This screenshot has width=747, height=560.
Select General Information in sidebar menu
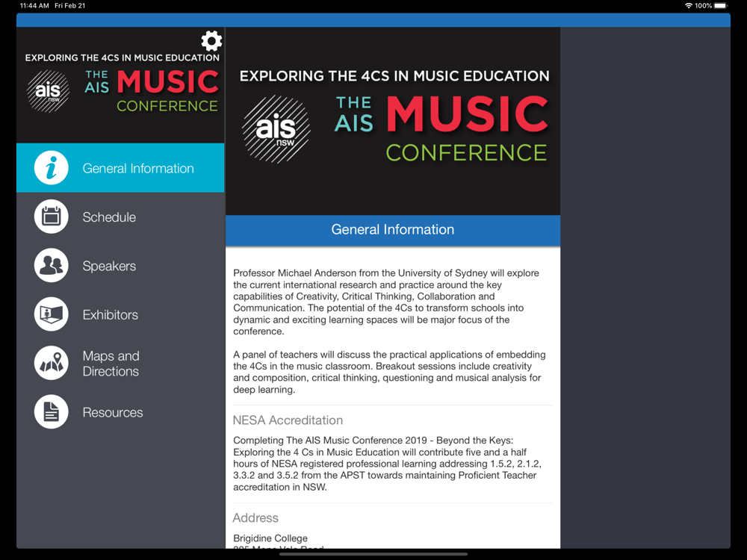click(x=120, y=168)
